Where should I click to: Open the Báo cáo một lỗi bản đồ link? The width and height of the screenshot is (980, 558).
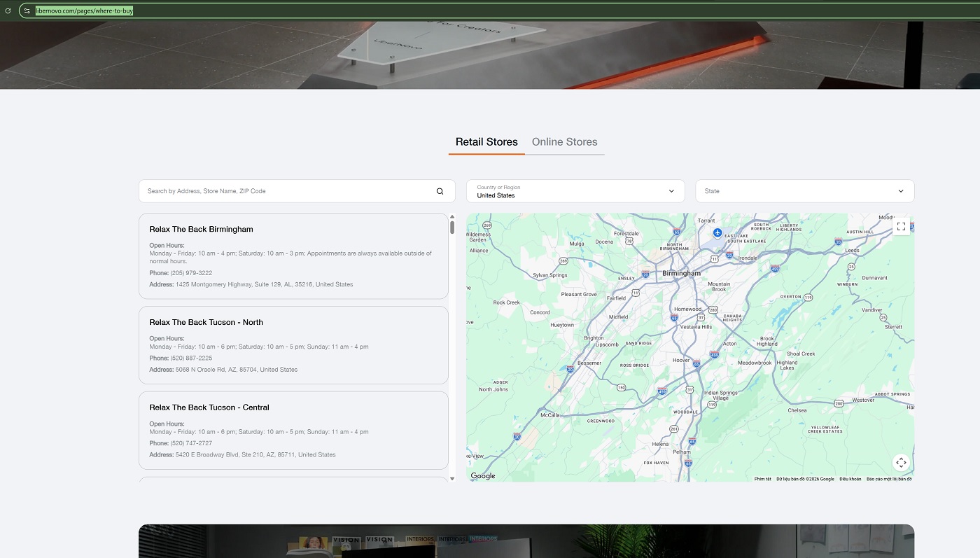pos(889,479)
